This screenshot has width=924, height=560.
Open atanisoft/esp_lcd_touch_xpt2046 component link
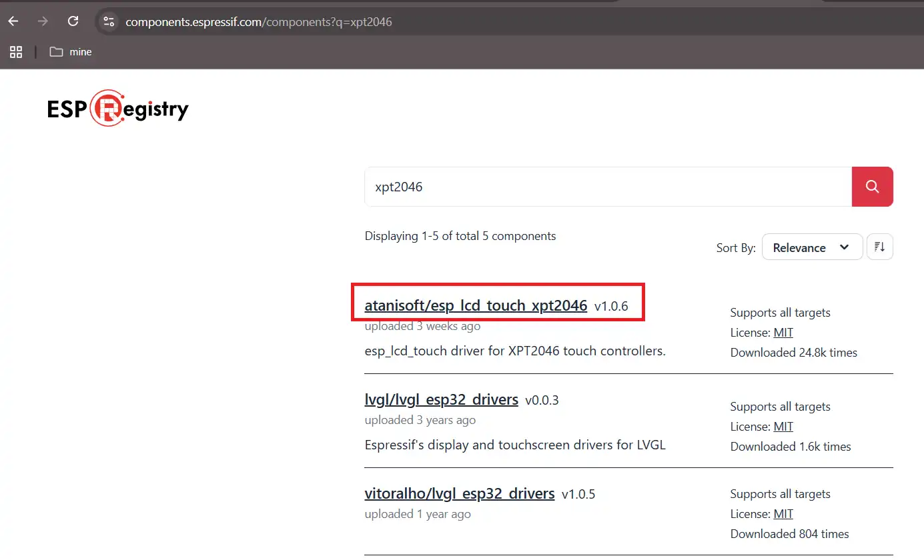click(476, 306)
